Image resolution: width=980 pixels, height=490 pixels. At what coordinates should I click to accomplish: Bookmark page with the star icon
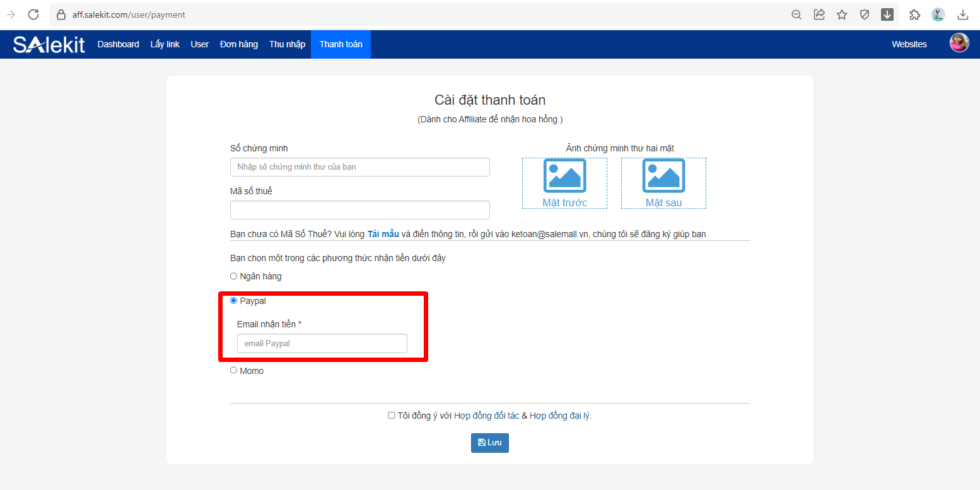842,15
